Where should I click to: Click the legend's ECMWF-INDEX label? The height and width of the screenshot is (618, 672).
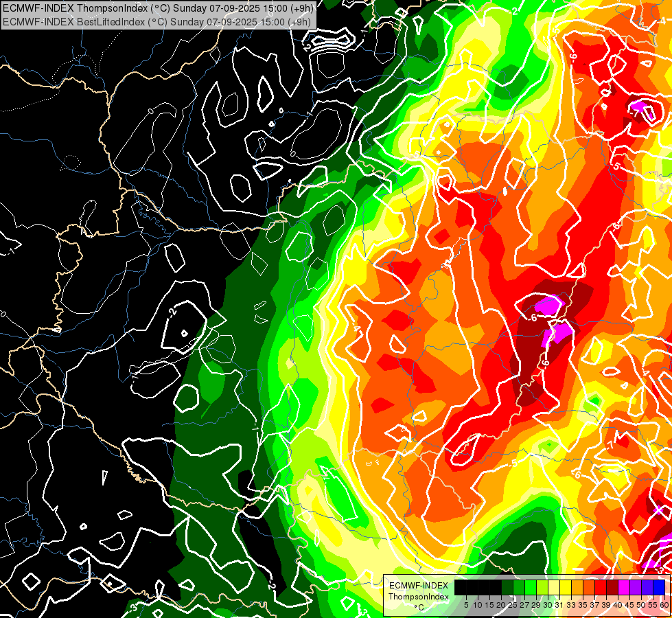[419, 586]
